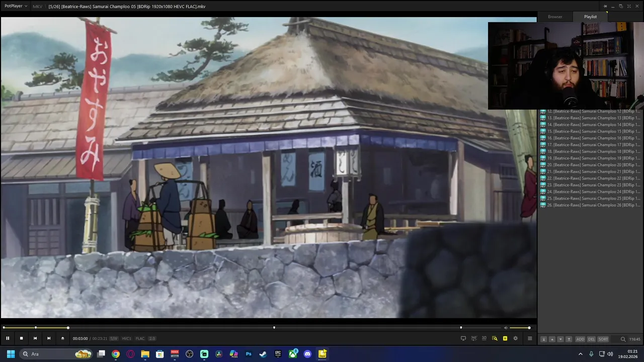This screenshot has width=644, height=362.
Task: Select playlist item 12. Samurai Champloo 12
Action: click(x=590, y=111)
